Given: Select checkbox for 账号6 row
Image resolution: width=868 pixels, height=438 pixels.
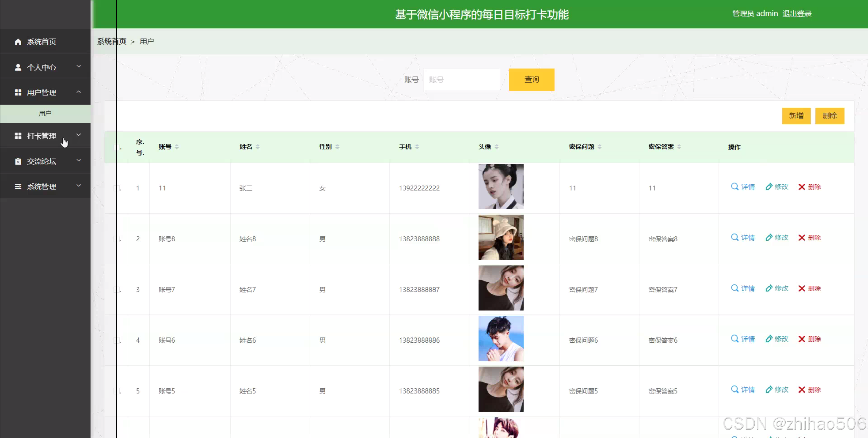Looking at the screenshot, I should [x=117, y=340].
